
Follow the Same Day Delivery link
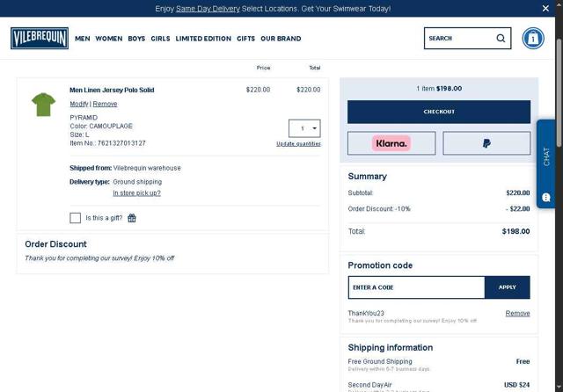click(x=208, y=9)
